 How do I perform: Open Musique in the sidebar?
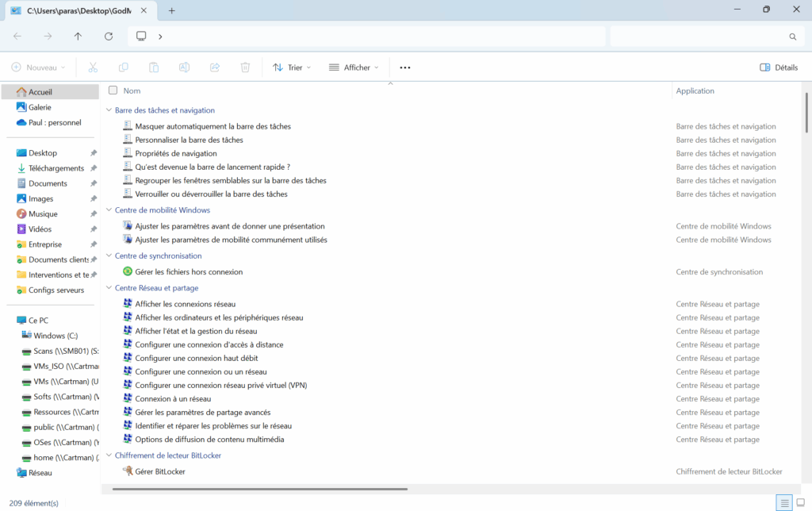(x=43, y=214)
